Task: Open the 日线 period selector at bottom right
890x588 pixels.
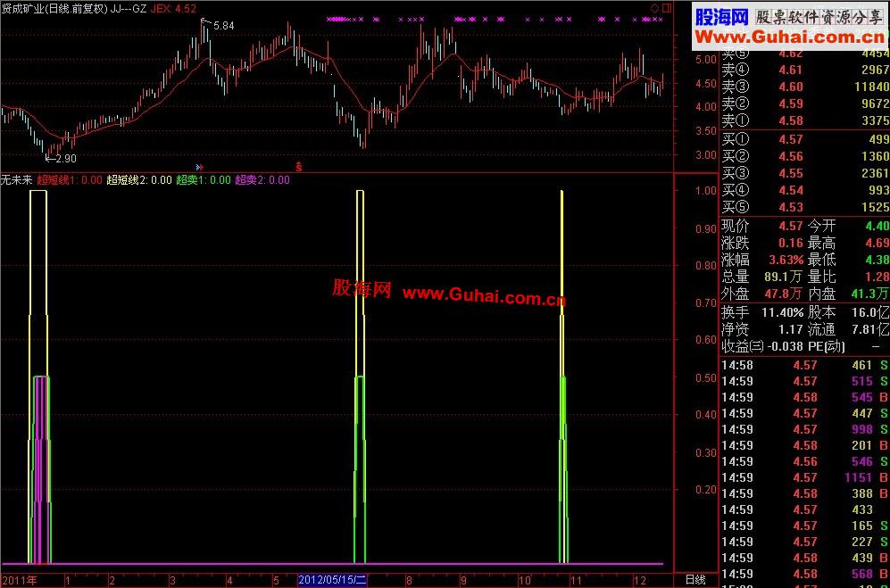Action: coord(695,580)
